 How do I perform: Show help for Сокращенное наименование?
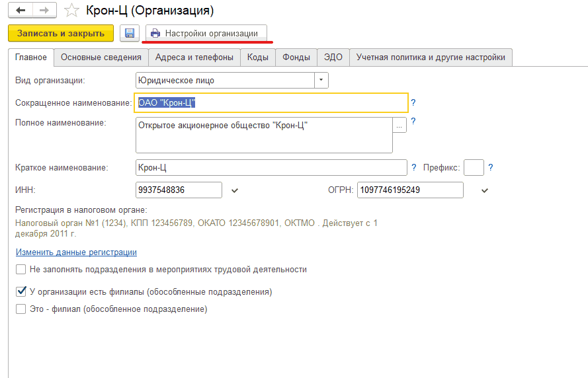[x=413, y=102]
